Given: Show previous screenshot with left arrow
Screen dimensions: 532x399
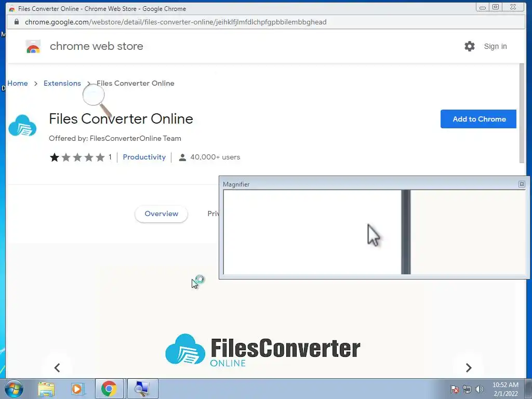Looking at the screenshot, I should click(x=57, y=367).
